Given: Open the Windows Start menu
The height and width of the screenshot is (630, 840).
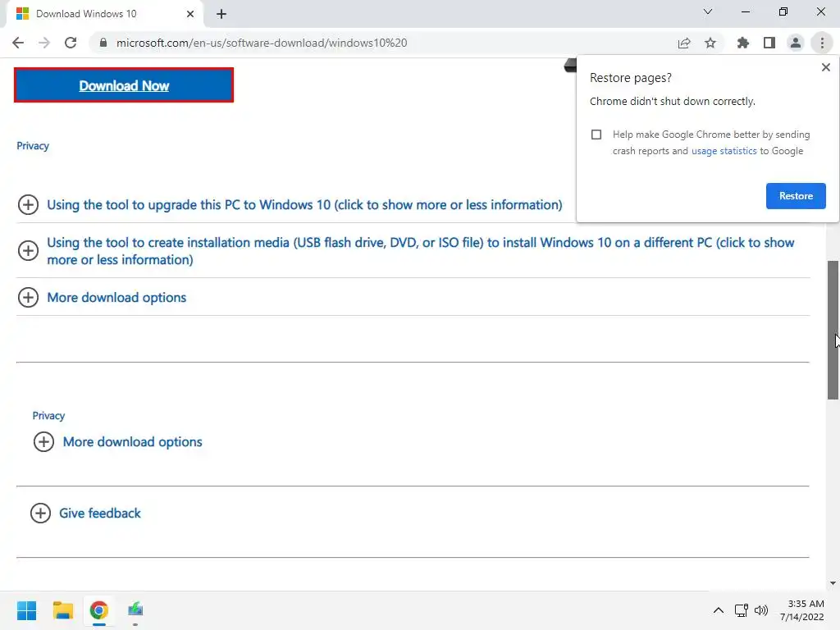Looking at the screenshot, I should (x=26, y=610).
